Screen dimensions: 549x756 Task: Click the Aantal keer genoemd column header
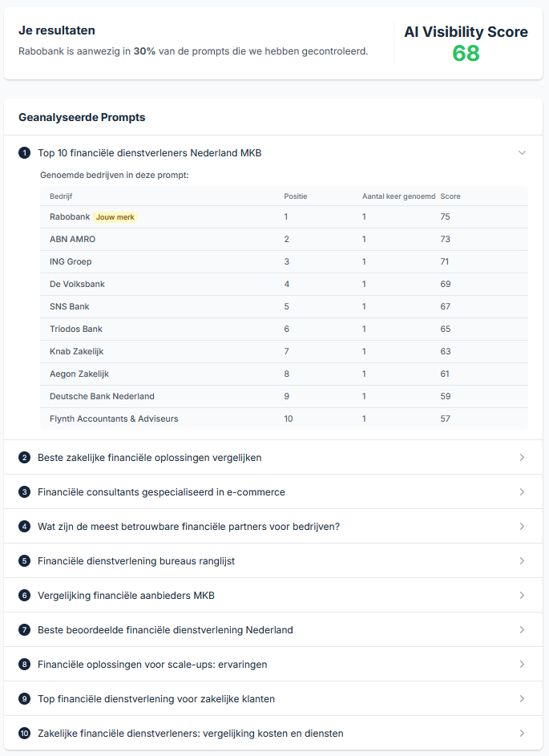click(398, 196)
